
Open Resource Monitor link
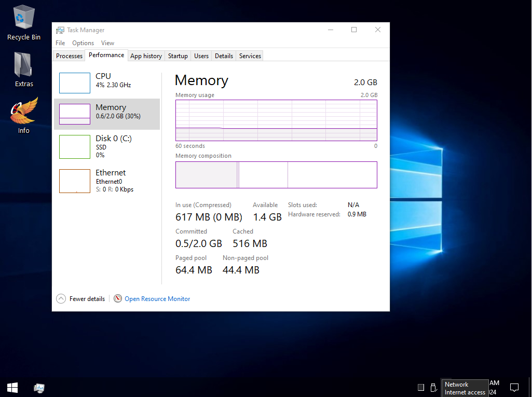[x=157, y=299]
